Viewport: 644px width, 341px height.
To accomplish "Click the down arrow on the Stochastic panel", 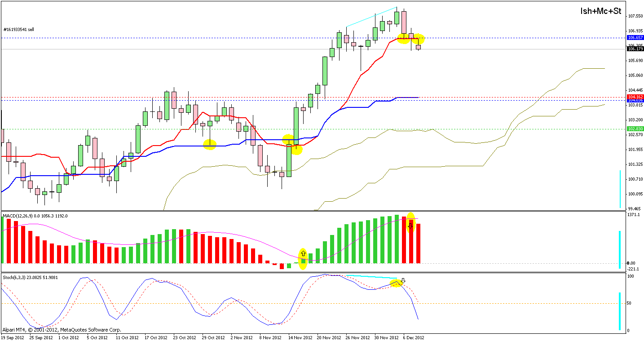I will click(x=403, y=280).
